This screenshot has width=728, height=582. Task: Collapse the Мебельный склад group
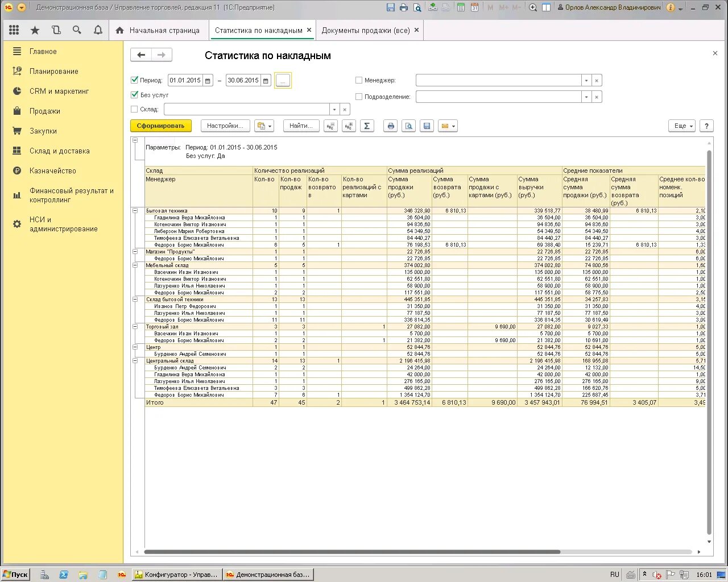coord(135,265)
